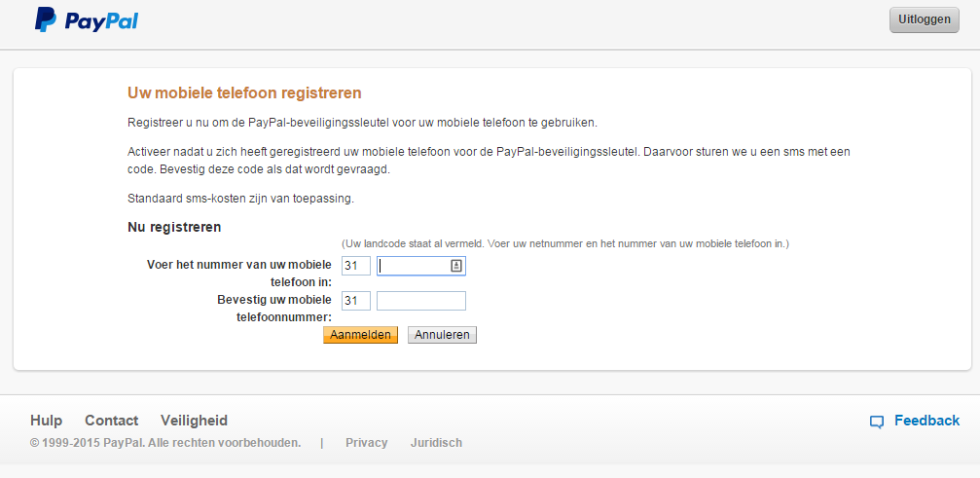Submit registration with the Aanmelden button

(x=360, y=335)
